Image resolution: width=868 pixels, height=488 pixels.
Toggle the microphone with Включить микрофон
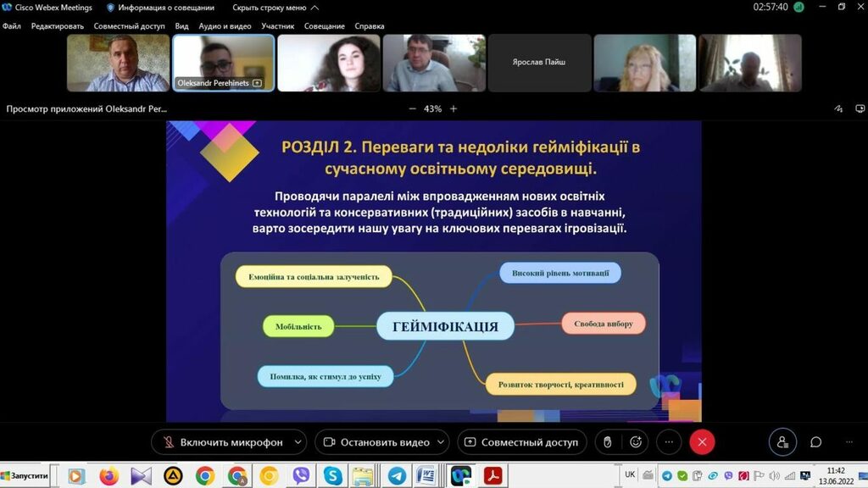click(219, 442)
